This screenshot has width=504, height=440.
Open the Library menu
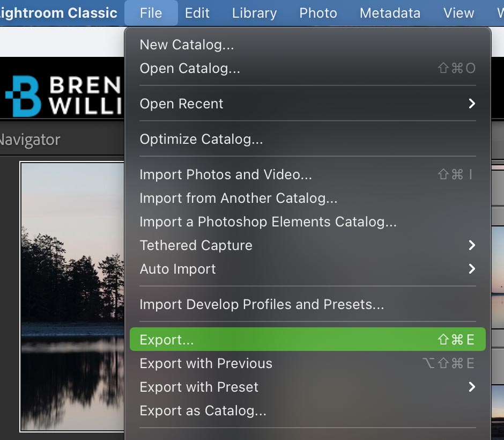coord(254,13)
